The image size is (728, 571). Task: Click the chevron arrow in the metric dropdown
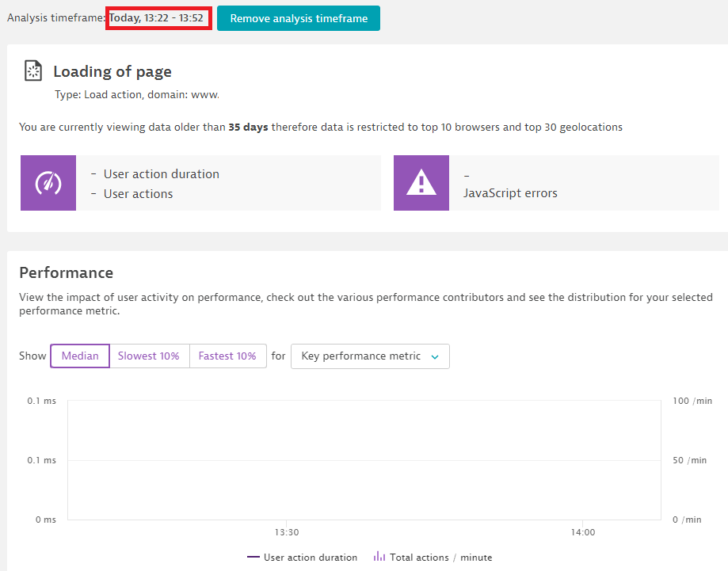click(x=434, y=356)
